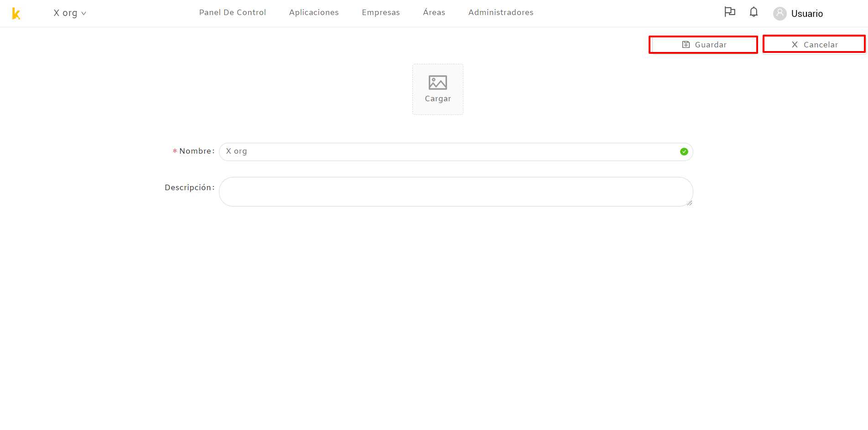Click the Descripción textarea resize handle
The width and height of the screenshot is (868, 430).
click(x=689, y=203)
